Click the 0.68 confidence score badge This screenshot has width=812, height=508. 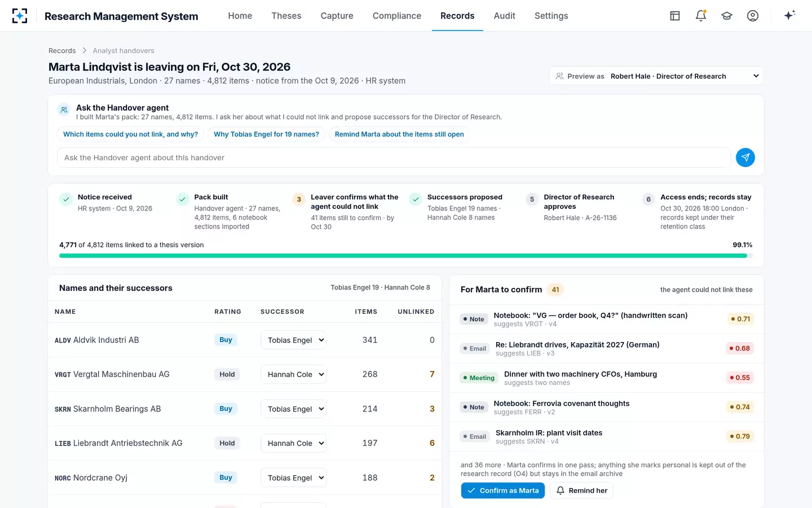740,348
